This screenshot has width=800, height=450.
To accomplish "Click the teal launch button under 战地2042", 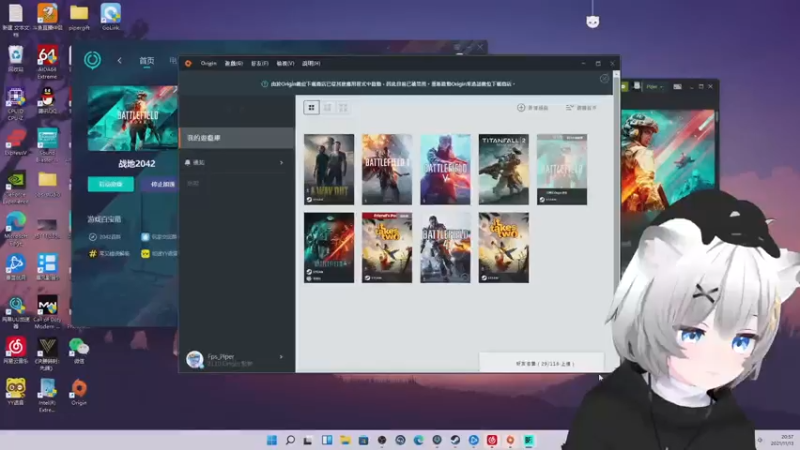I will point(111,184).
